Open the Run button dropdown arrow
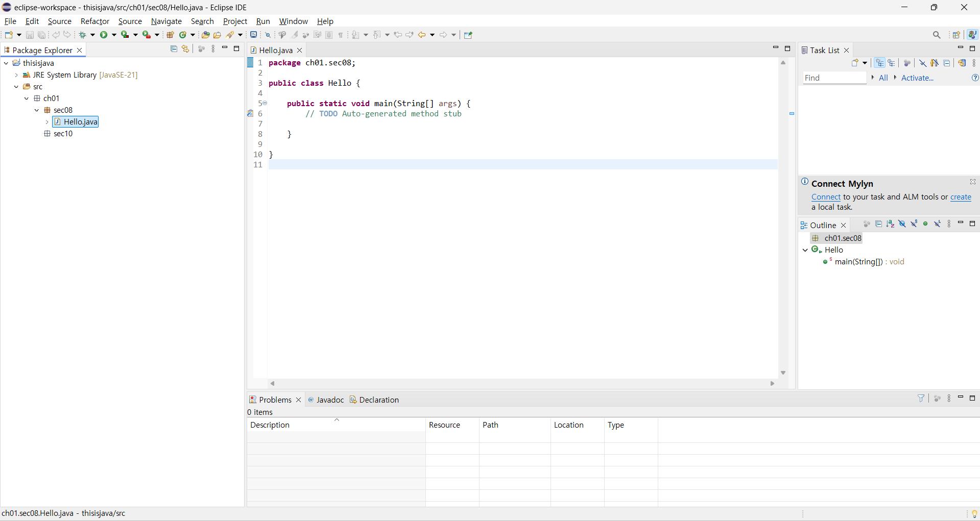The width and height of the screenshot is (980, 521). [x=114, y=35]
